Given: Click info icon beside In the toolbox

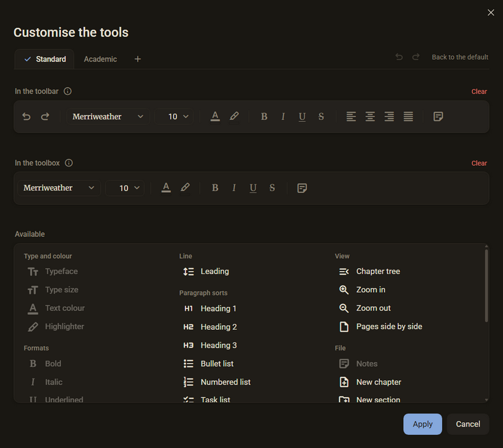Looking at the screenshot, I should coord(69,163).
